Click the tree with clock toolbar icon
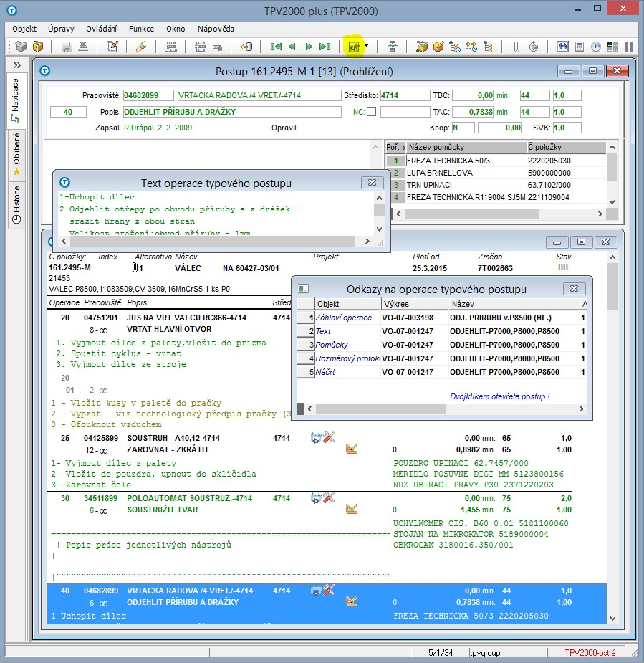 tap(455, 47)
